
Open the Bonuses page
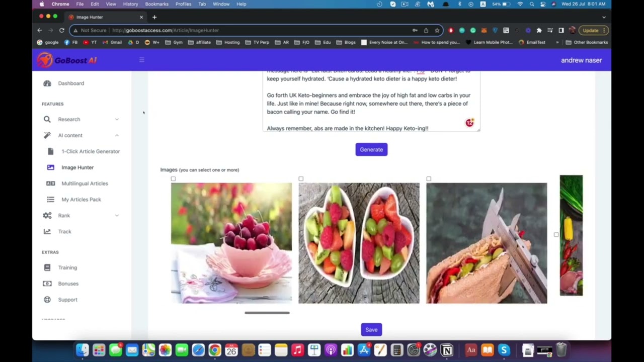tap(68, 284)
